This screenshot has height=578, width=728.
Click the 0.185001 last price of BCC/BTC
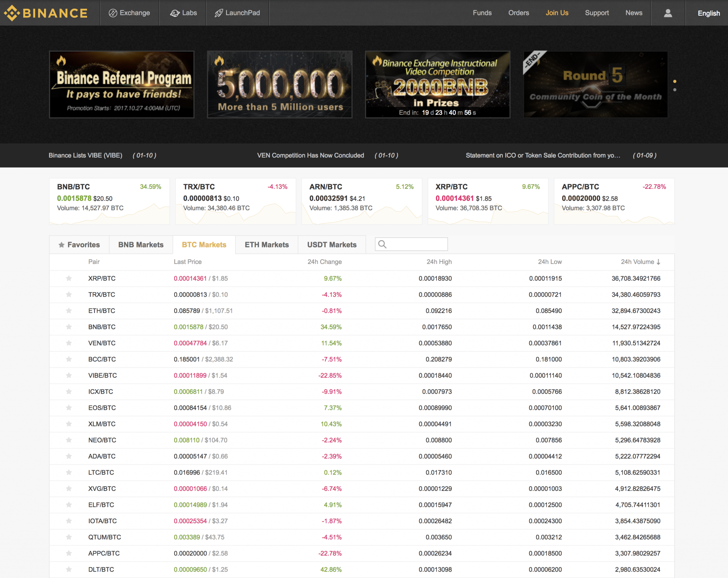[187, 359]
